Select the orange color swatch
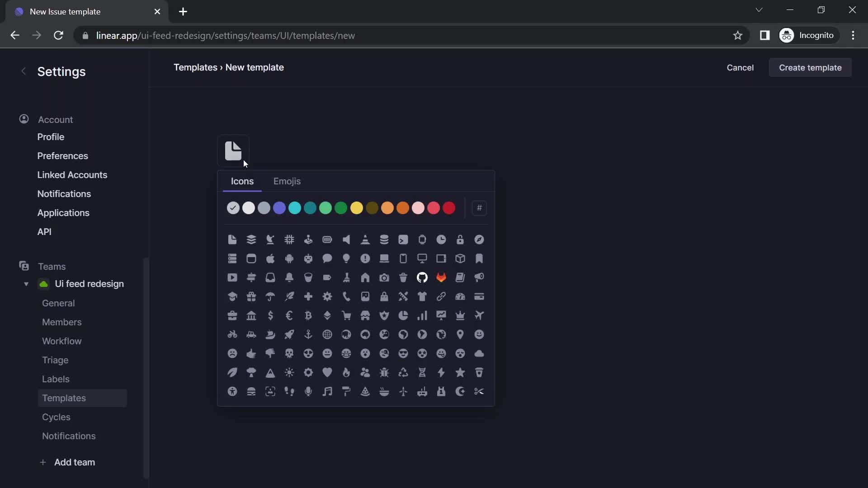Viewport: 868px width, 488px height. click(403, 208)
